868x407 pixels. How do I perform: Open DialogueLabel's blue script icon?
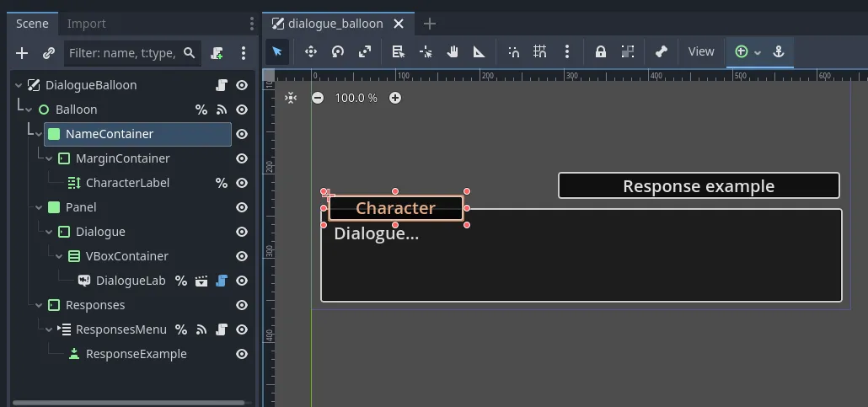(x=222, y=281)
